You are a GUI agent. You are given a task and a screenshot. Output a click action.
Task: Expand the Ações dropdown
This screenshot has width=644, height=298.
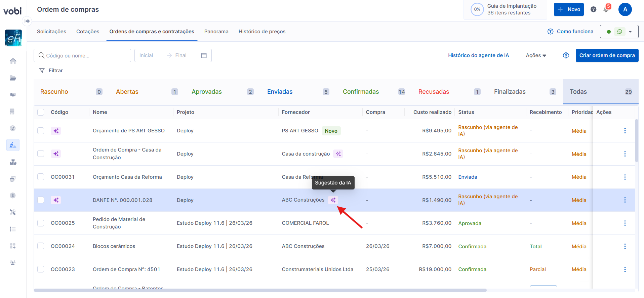(x=536, y=55)
